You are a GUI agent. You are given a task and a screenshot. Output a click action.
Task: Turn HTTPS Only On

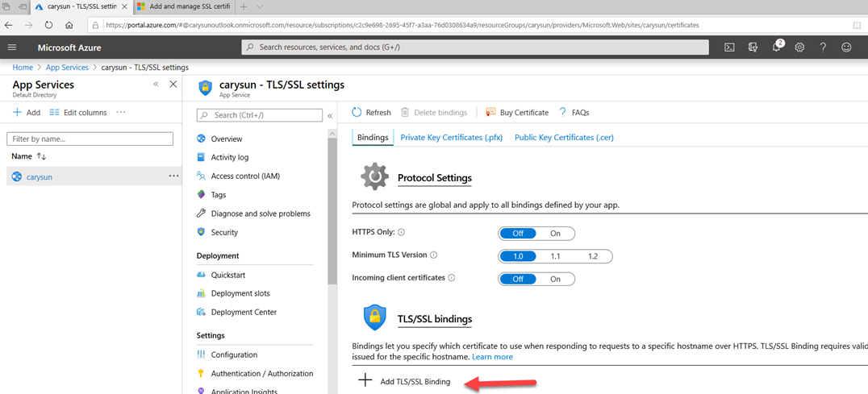pos(556,233)
